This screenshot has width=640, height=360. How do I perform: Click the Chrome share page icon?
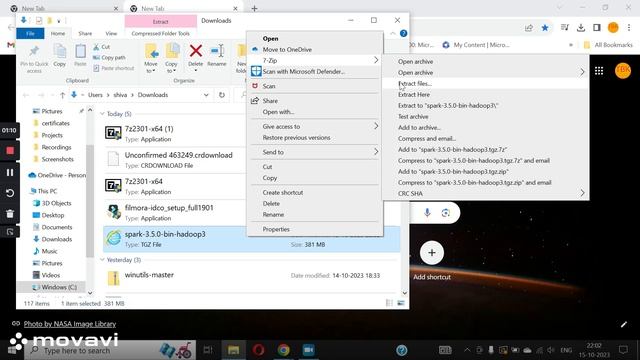tap(529, 28)
